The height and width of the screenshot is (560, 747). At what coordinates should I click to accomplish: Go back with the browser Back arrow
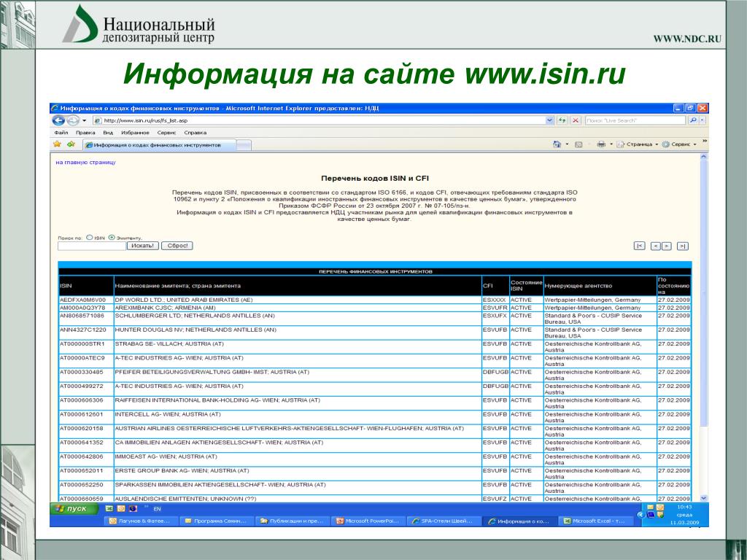point(58,120)
